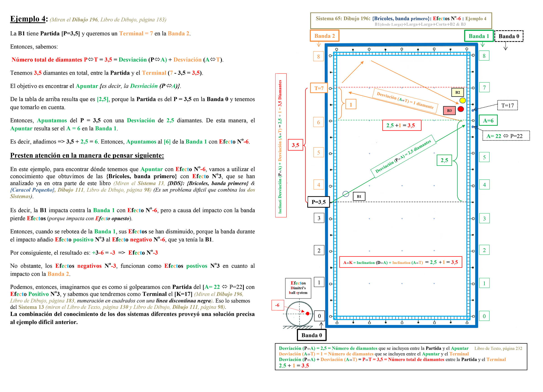
Task: Click the green Banda 1 label
Action: 479,36
